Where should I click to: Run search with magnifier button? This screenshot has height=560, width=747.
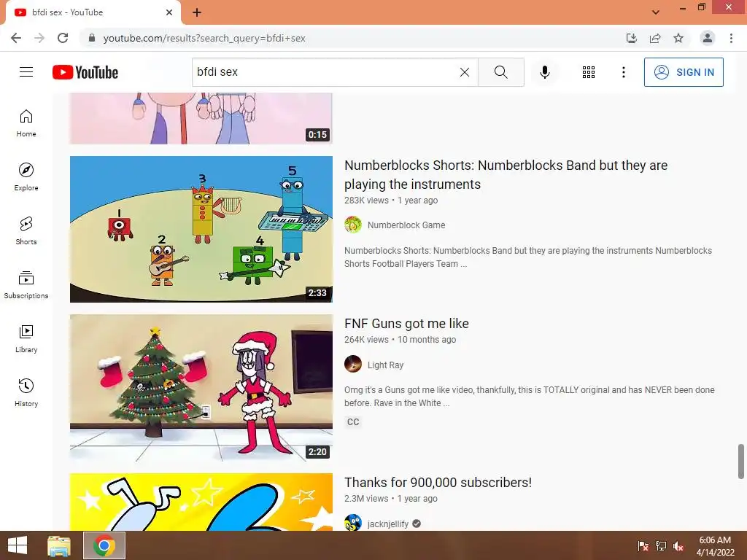click(x=500, y=72)
